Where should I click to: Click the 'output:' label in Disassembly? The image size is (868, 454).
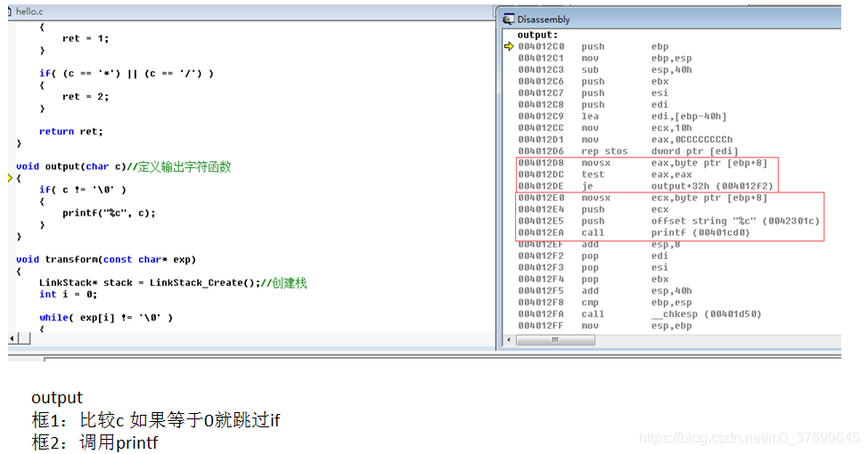537,35
